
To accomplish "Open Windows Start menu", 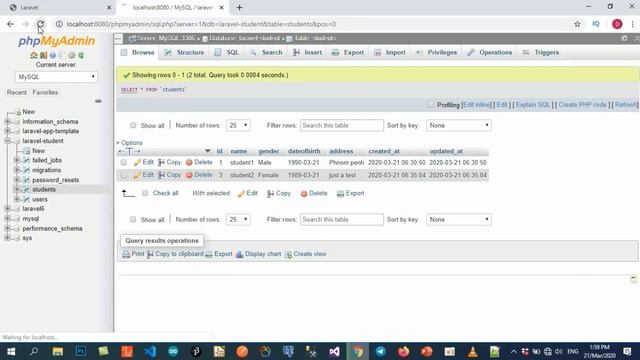I will point(11,351).
